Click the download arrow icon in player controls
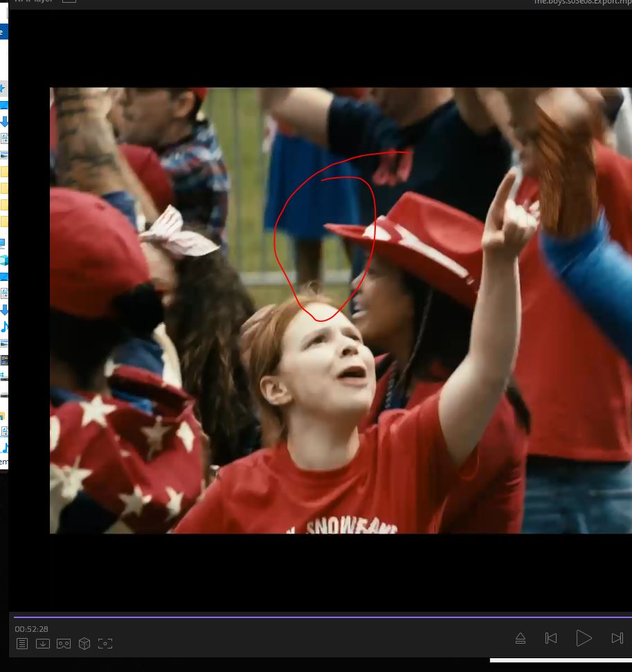Image resolution: width=632 pixels, height=672 pixels. pos(43,644)
